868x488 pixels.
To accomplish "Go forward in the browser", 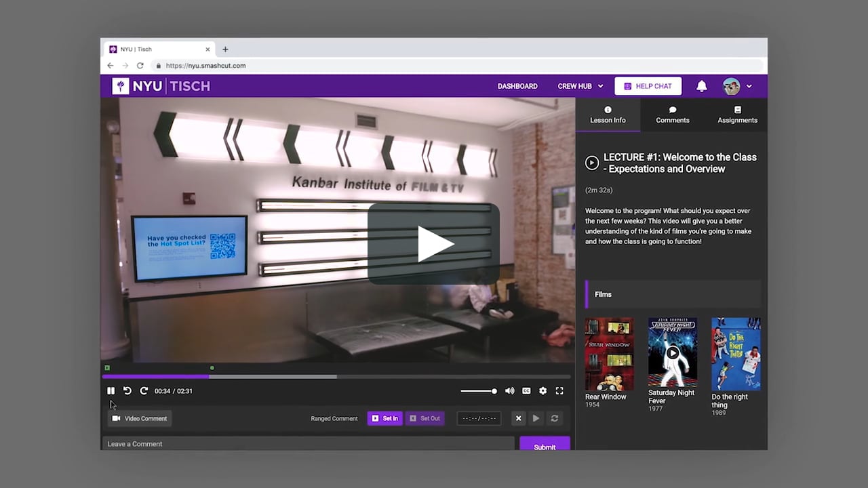I will [125, 66].
